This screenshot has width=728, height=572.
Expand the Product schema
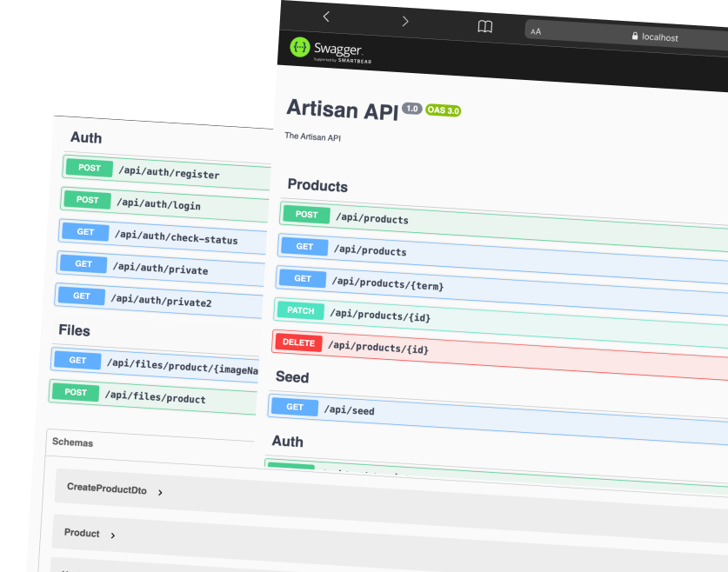83,533
